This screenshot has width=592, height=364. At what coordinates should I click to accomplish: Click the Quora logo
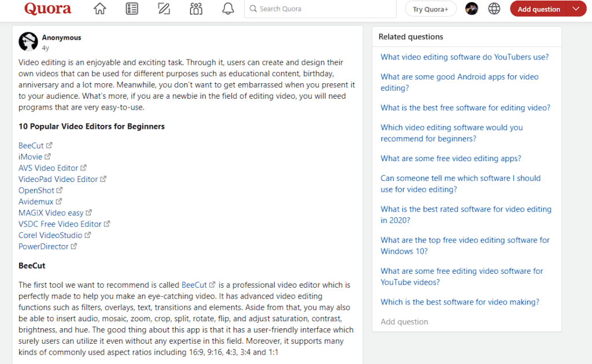[47, 9]
